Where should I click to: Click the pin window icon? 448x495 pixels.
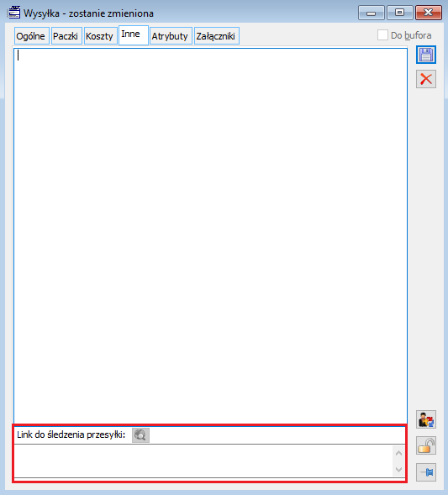pyautogui.click(x=426, y=472)
